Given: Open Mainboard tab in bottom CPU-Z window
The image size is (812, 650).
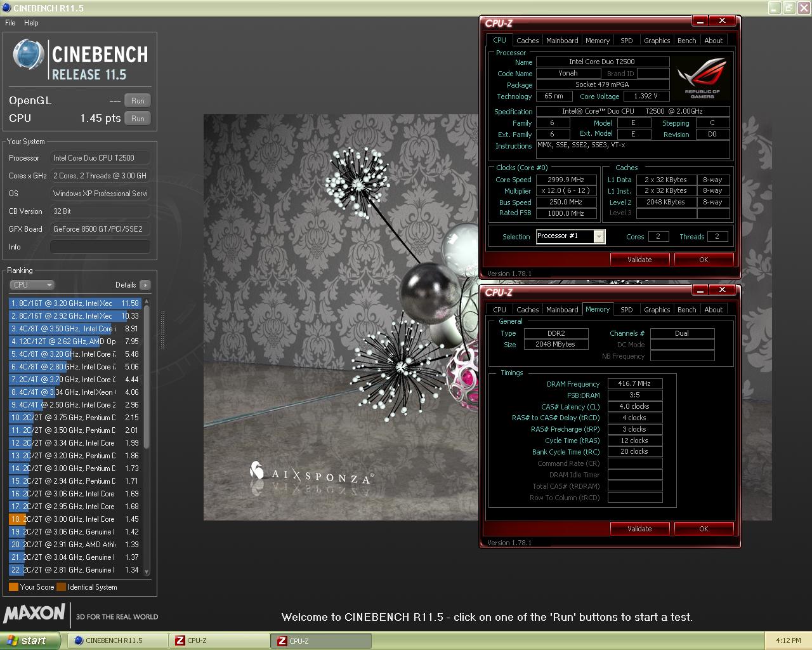Looking at the screenshot, I should point(562,310).
